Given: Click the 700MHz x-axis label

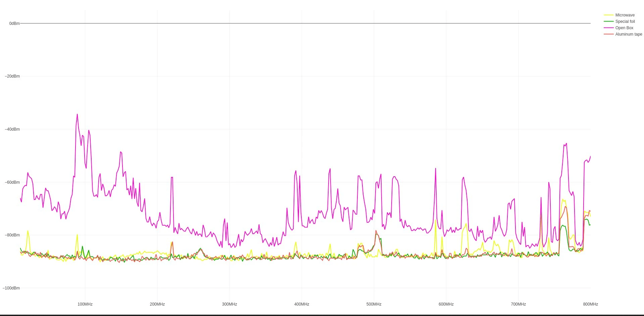Looking at the screenshot, I should pos(518,304).
